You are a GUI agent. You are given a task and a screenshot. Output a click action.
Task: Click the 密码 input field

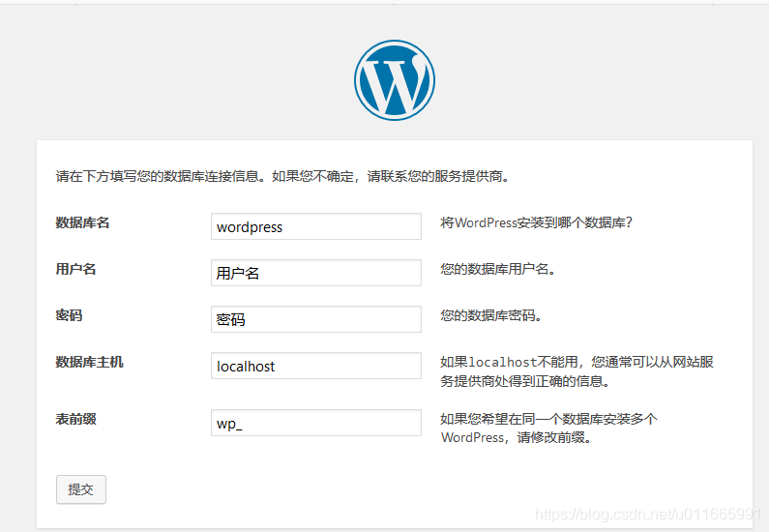[316, 319]
